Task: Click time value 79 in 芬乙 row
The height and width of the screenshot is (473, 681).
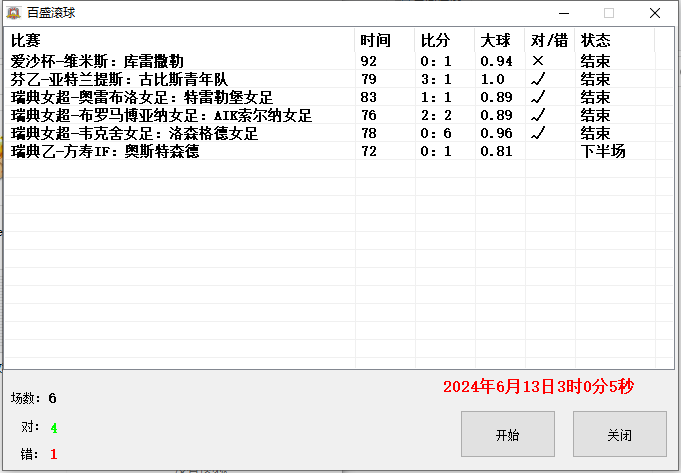Action: pos(368,79)
